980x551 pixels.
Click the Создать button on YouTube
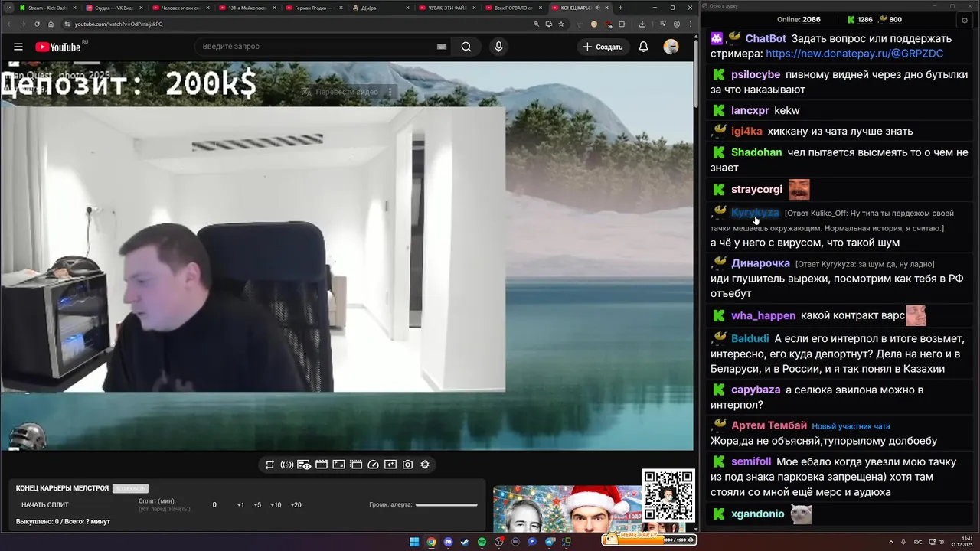pos(603,47)
